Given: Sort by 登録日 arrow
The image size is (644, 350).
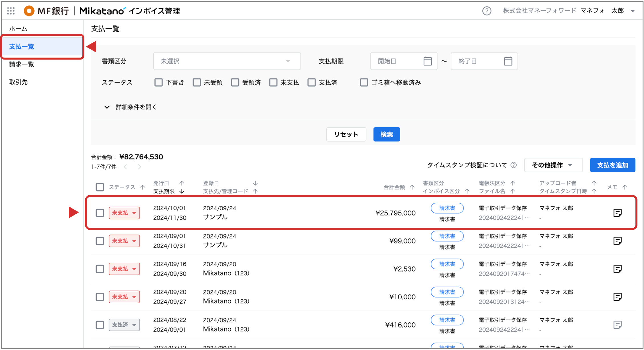Looking at the screenshot, I should [x=255, y=183].
